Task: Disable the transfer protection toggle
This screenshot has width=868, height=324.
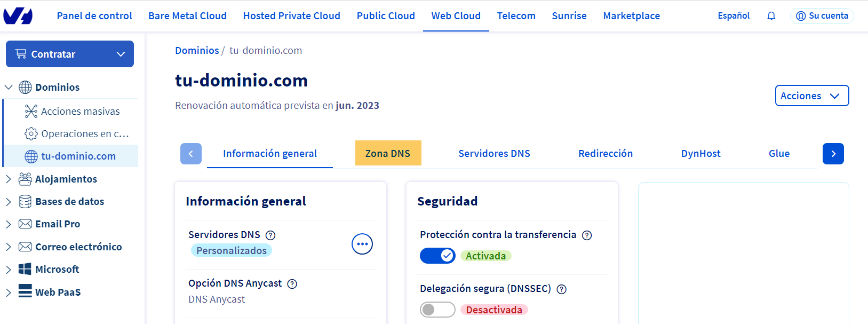Action: coord(437,256)
